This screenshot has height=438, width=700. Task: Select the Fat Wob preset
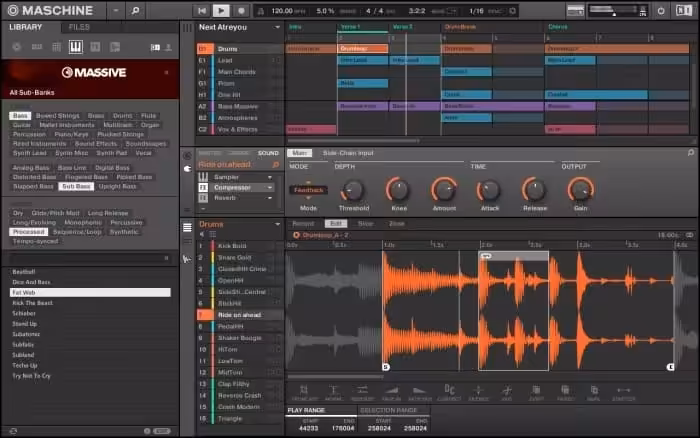click(x=90, y=292)
